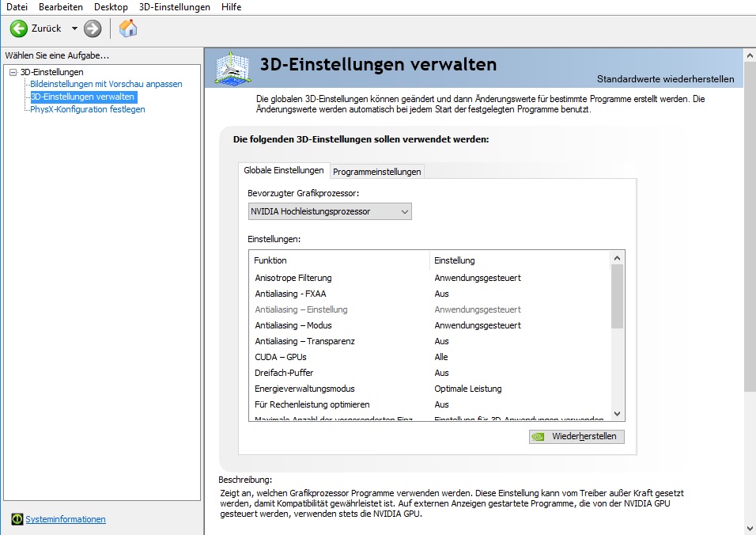Click the Einstellung column header
756x535 pixels.
(x=520, y=260)
